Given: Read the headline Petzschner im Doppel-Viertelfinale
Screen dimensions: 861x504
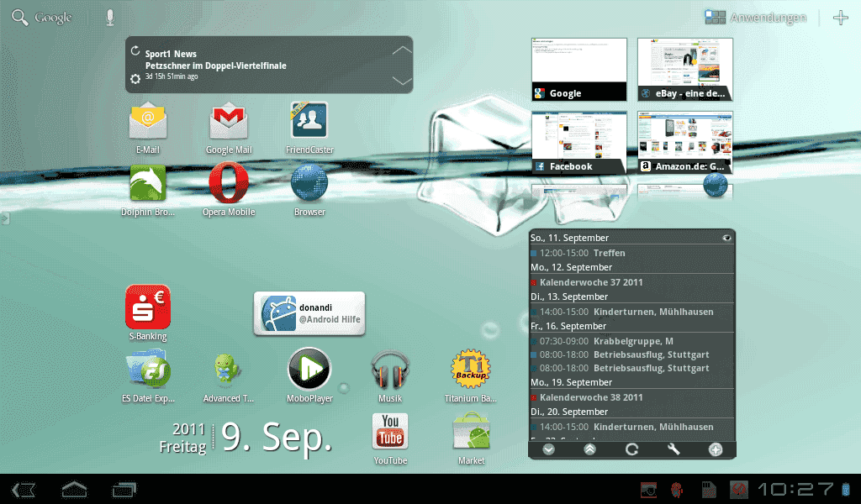Looking at the screenshot, I should click(216, 66).
